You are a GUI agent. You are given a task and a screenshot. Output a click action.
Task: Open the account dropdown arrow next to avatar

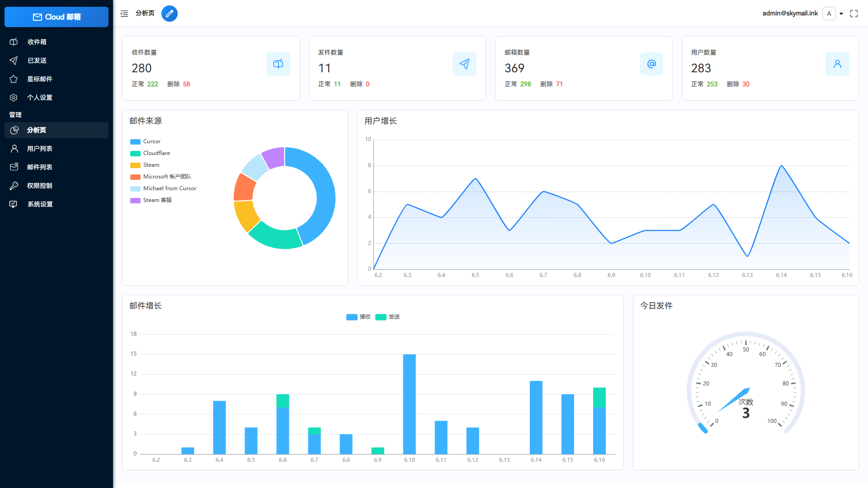pos(841,14)
